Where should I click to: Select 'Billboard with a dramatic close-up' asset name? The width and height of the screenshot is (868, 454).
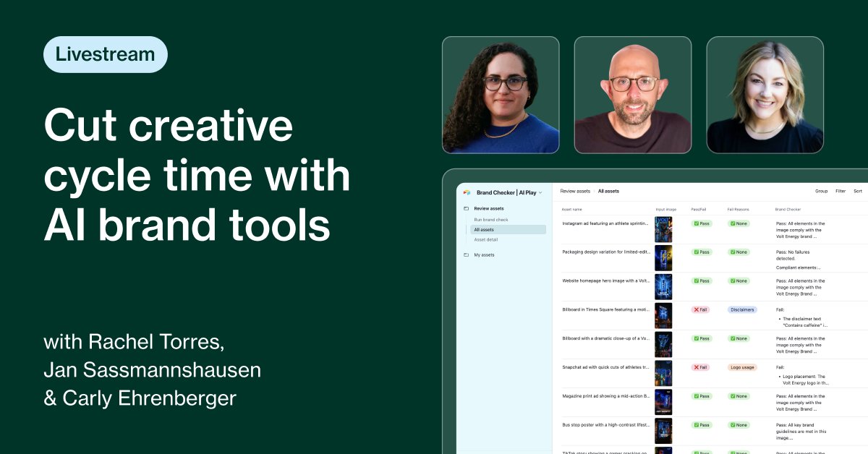pyautogui.click(x=606, y=338)
